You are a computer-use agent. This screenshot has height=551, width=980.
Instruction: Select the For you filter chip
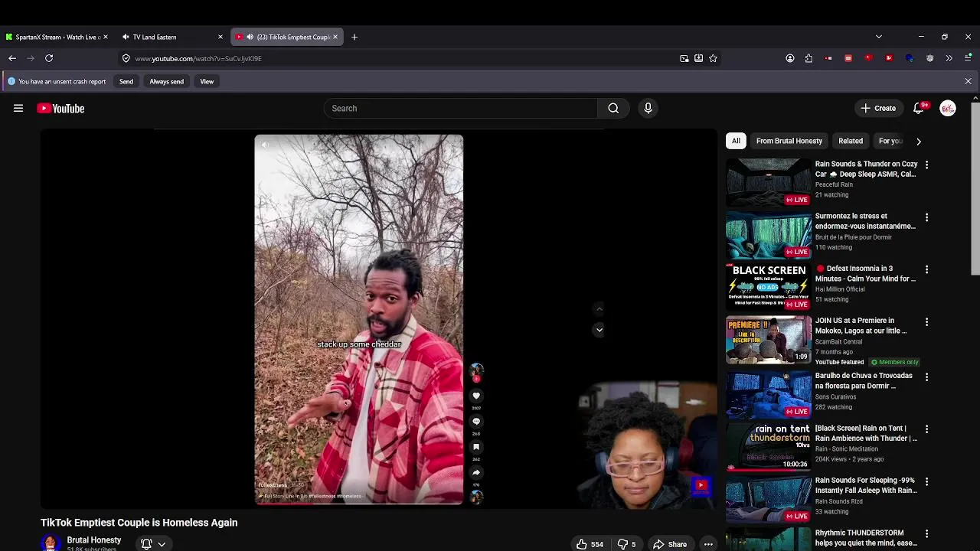click(x=890, y=141)
